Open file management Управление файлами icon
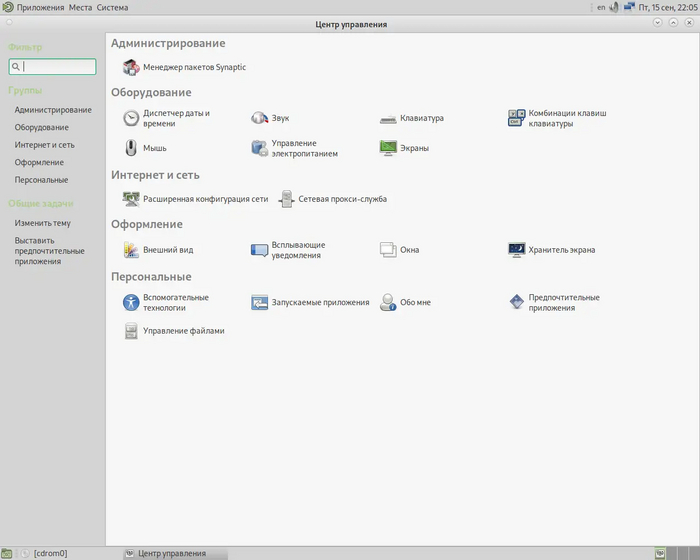700x560 pixels. [x=131, y=331]
